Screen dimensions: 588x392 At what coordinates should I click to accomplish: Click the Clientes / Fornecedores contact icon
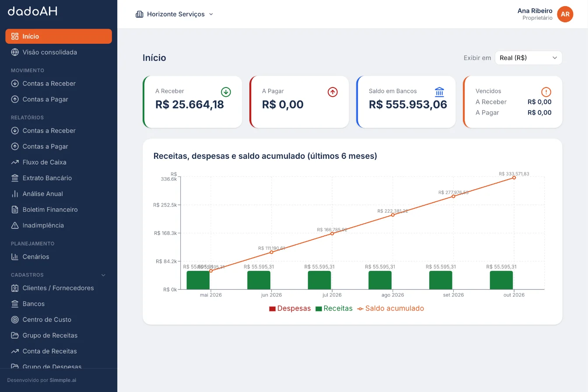tap(15, 288)
